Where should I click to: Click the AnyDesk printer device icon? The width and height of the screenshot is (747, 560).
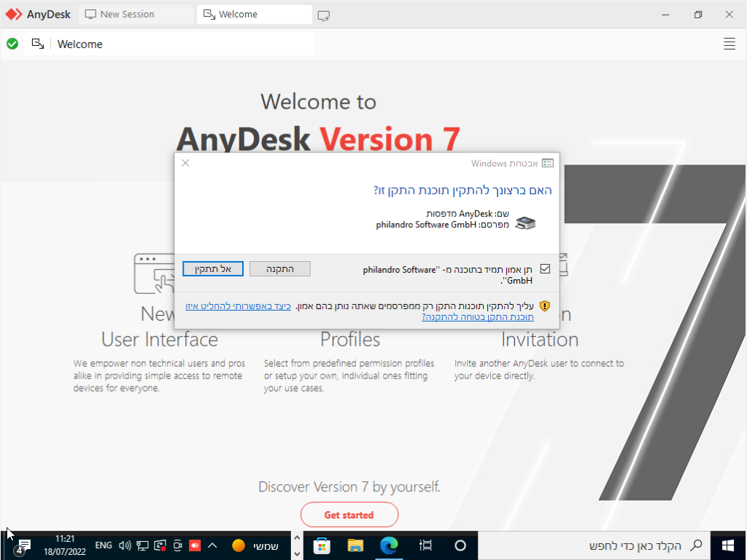click(x=525, y=223)
